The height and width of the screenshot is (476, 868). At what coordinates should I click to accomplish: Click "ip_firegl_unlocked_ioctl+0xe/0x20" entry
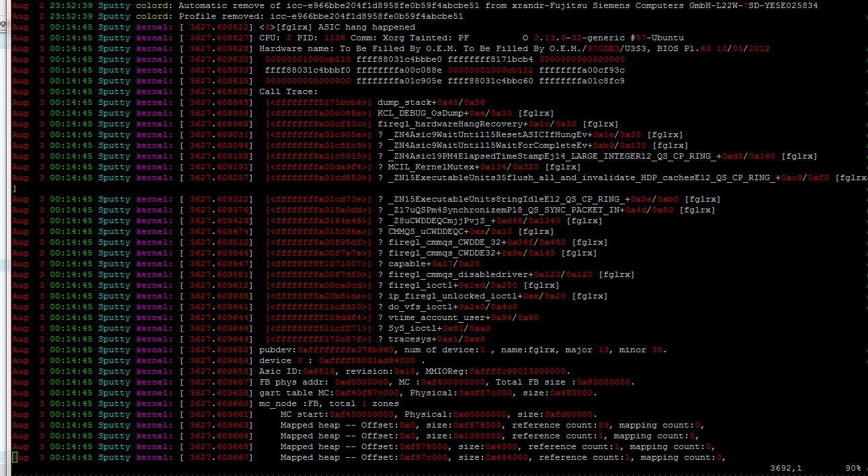coord(477,296)
